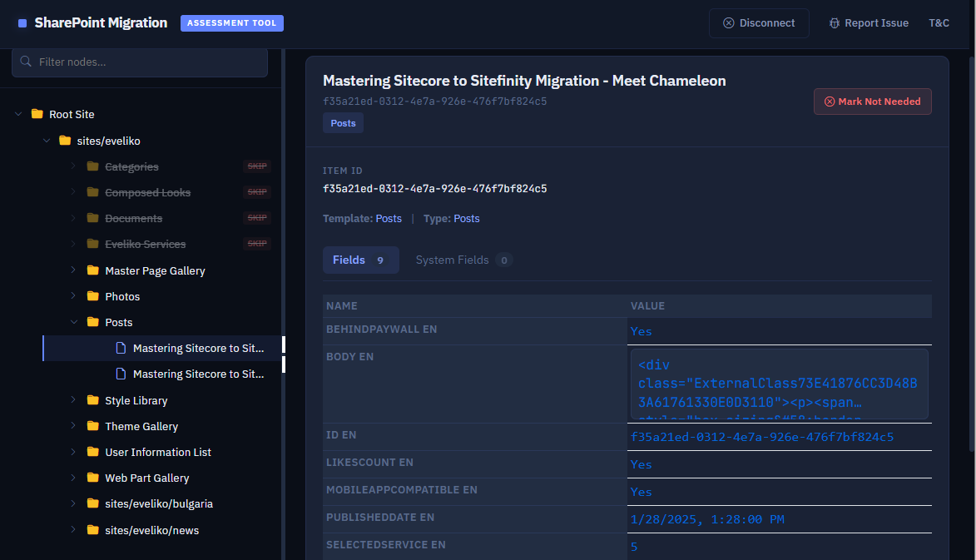Click the SharePoint Migration logo square icon
The width and height of the screenshot is (976, 560).
(x=22, y=23)
